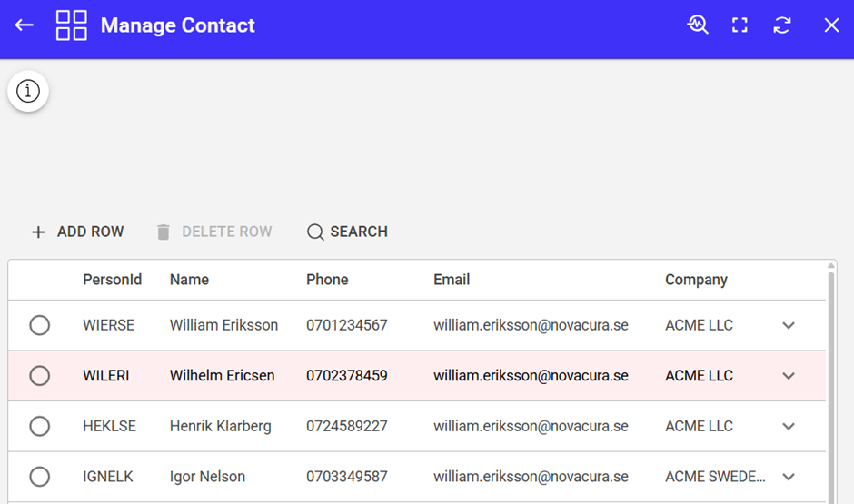Viewport: 854px width, 504px height.
Task: Click the Email column header
Action: [x=452, y=280]
